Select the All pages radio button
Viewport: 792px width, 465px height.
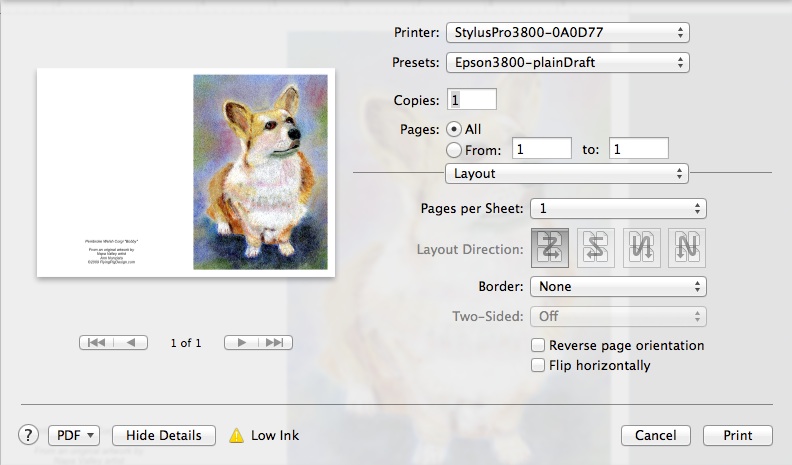tap(454, 129)
